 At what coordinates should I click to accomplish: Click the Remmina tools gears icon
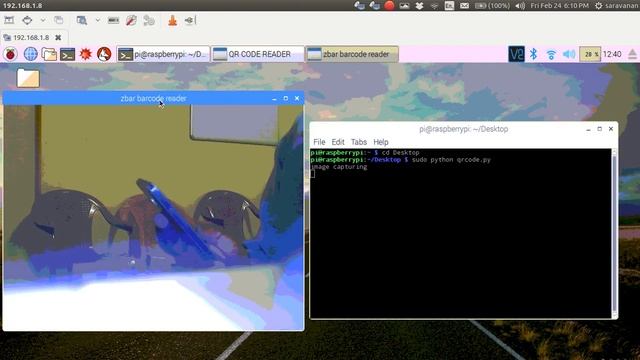pos(149,20)
